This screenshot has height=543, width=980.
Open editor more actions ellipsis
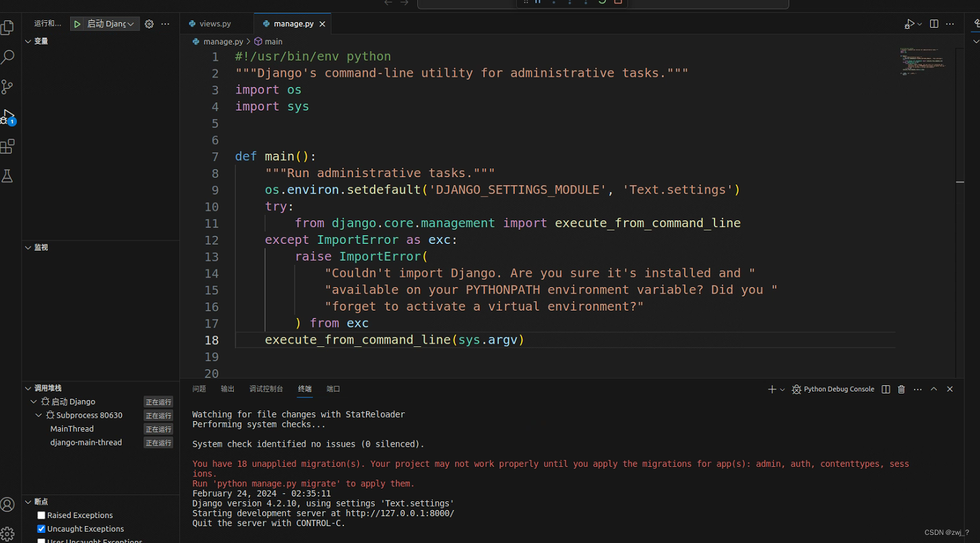tap(950, 24)
